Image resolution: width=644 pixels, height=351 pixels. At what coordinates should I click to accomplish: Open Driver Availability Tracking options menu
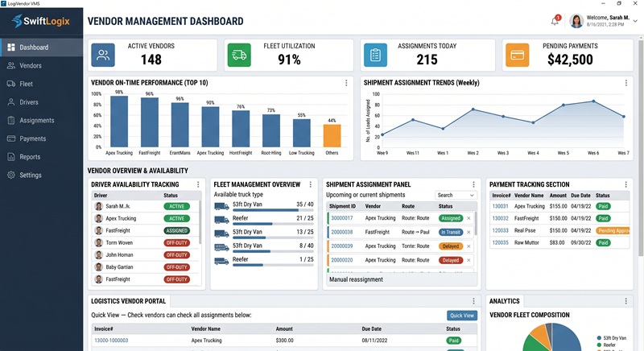coord(198,184)
